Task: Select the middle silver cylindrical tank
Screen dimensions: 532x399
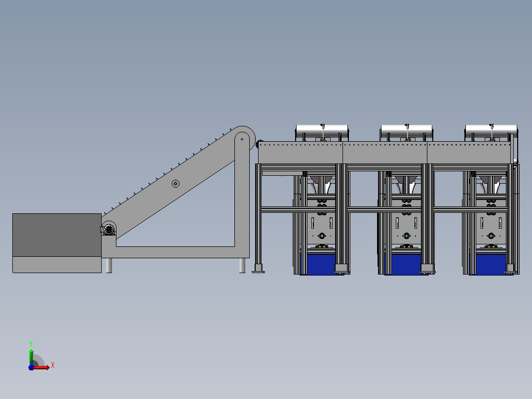Action: tap(407, 132)
